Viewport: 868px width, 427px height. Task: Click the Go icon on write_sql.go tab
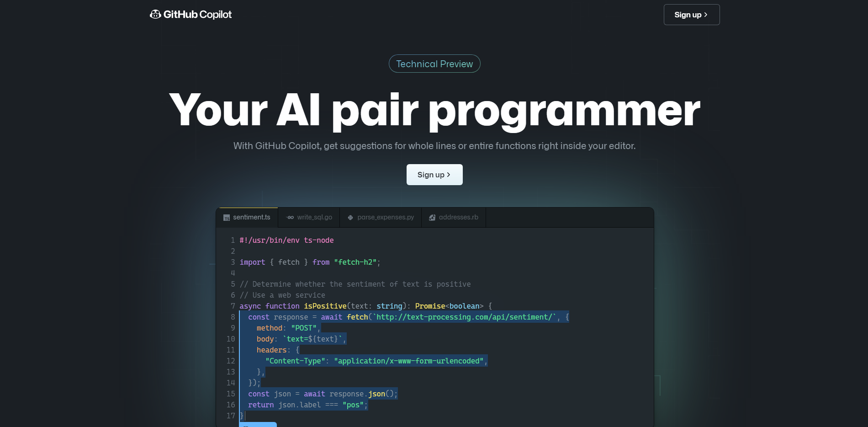coord(290,218)
